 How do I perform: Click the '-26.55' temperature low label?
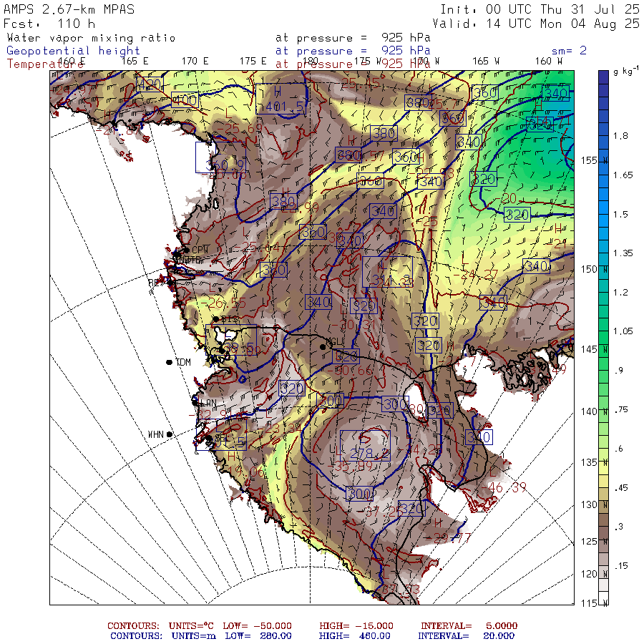[223, 303]
